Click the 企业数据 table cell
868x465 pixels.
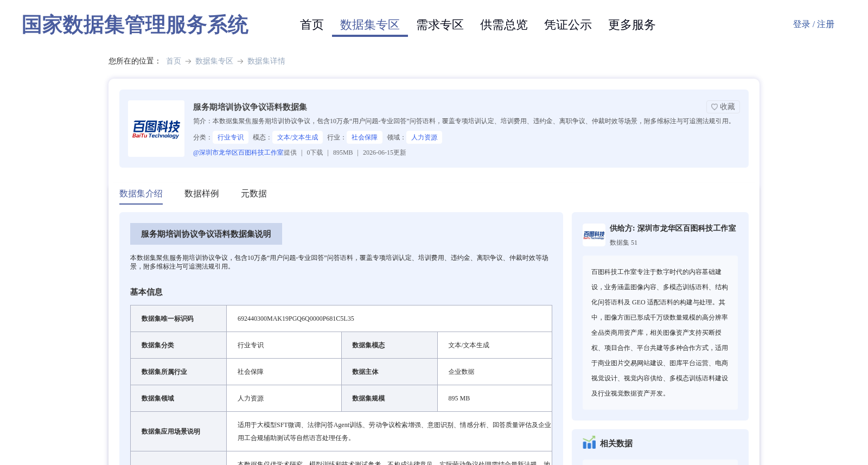tap(495, 372)
